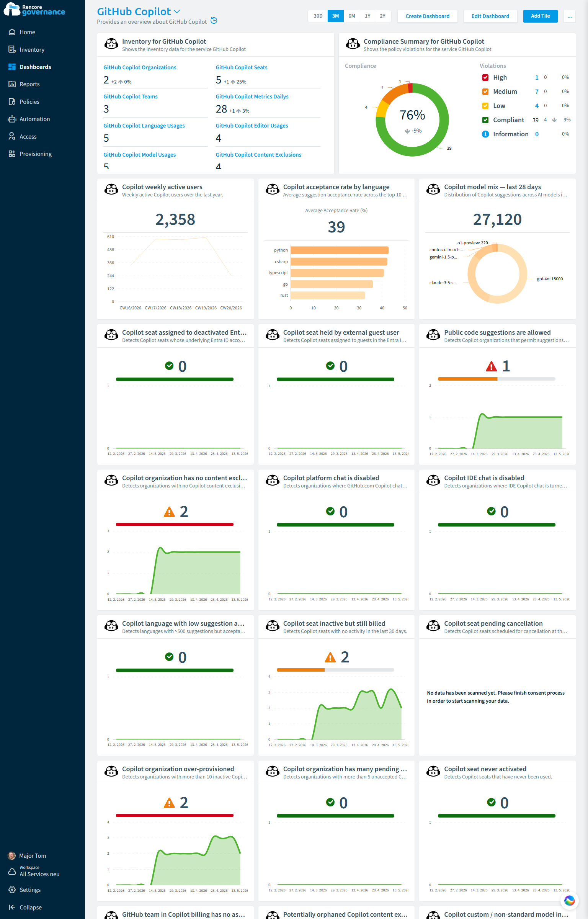Click the Major Tom user avatar
Viewport: 588px width, 919px height.
click(x=12, y=855)
